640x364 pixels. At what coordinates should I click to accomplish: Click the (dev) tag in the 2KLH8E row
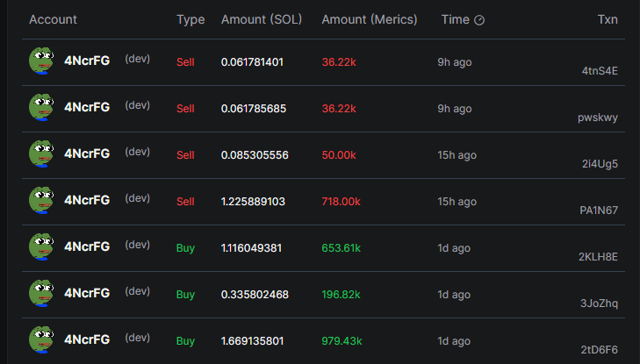click(x=138, y=245)
